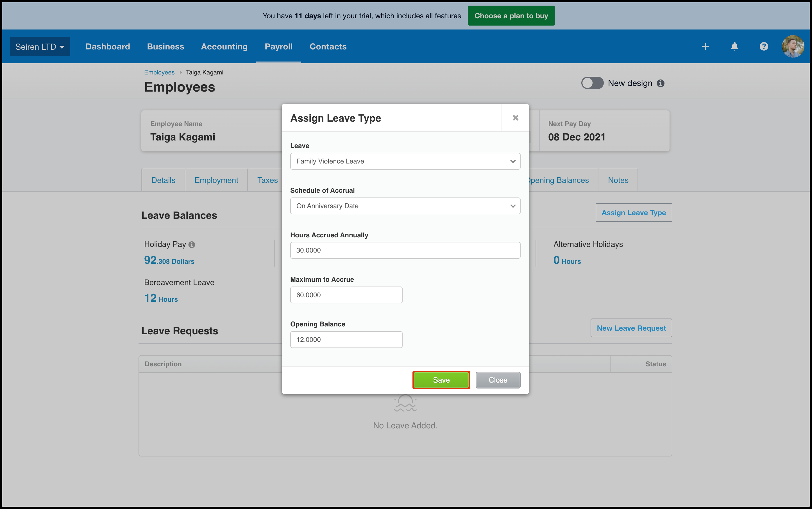Open the Seiren LTD organization menu
The height and width of the screenshot is (509, 812).
(40, 46)
